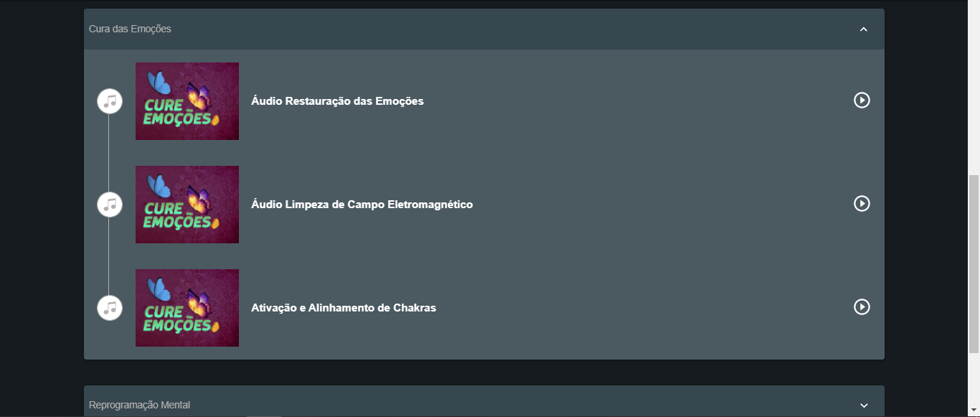The width and height of the screenshot is (980, 417).
Task: Click the scrollbar down arrow
Action: click(974, 412)
